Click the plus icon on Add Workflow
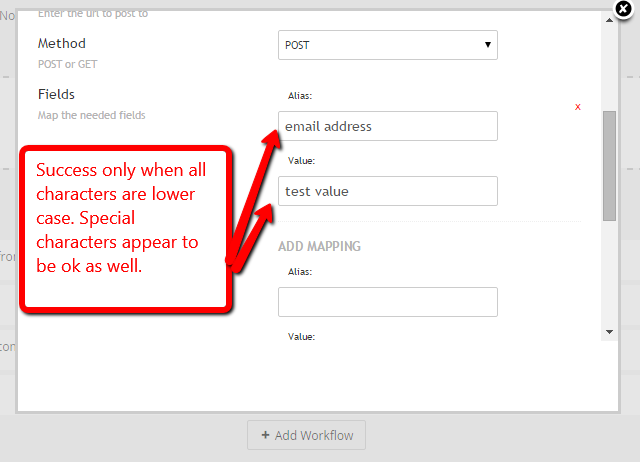640x462 pixels. coord(265,435)
